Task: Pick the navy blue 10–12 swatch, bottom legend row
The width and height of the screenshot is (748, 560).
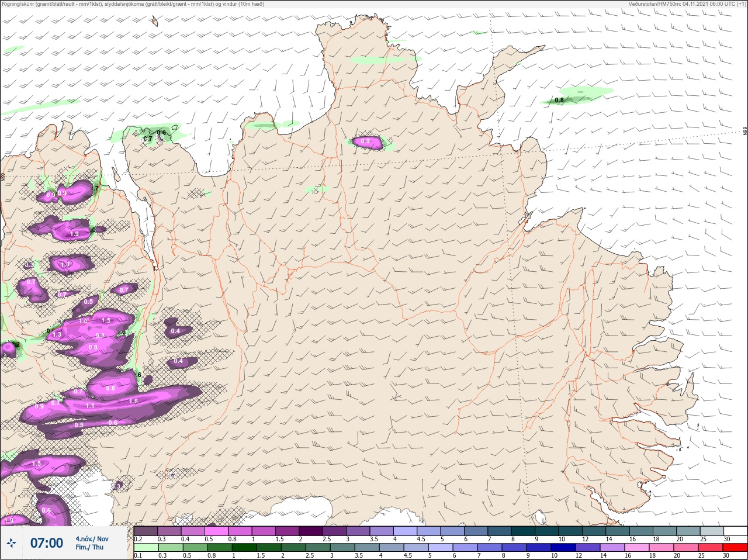Action: [564, 548]
